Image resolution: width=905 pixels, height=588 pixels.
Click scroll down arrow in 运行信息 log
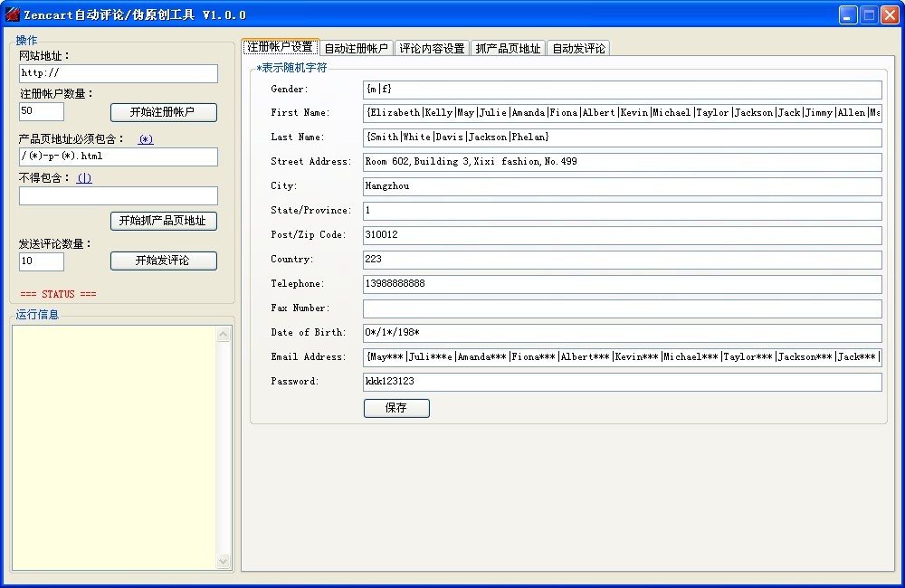pyautogui.click(x=224, y=561)
